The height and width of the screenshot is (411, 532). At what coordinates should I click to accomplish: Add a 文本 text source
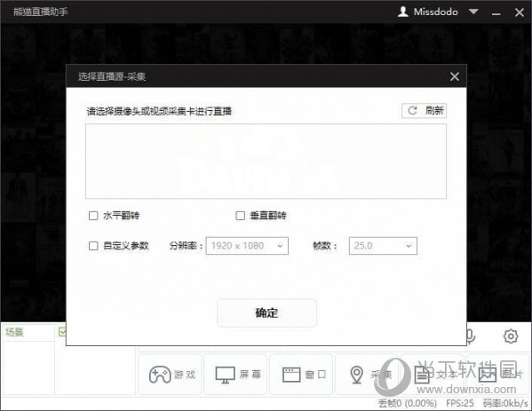click(x=433, y=375)
